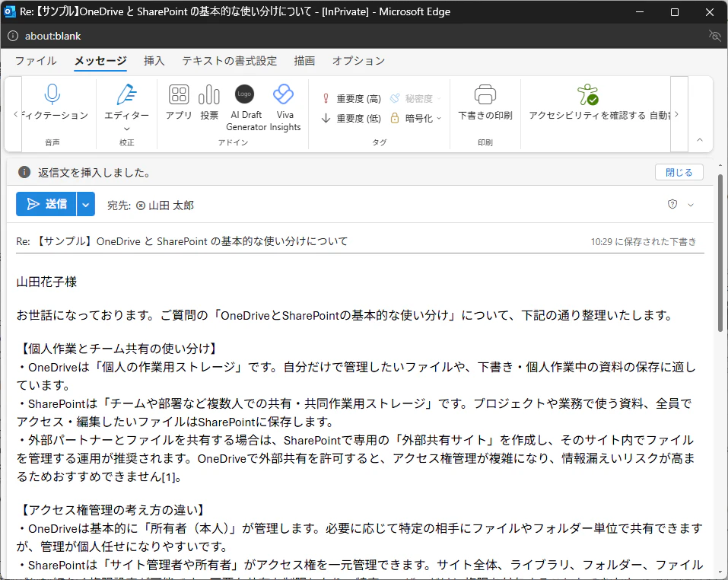Click the 山田花子様 greeting in the body
Viewport: 728px width, 580px height.
tap(46, 282)
